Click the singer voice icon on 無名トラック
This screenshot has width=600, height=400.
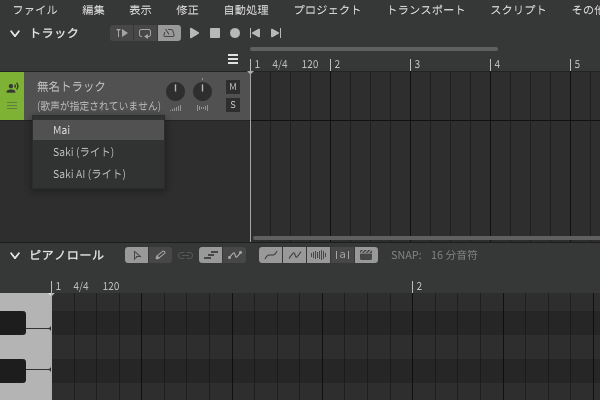pos(12,88)
